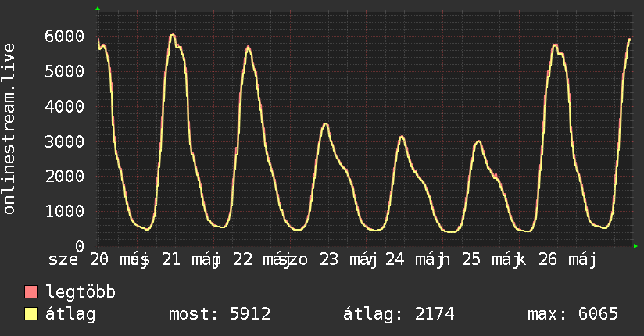Click the green arrow at x-axis end
The image size is (644, 336).
click(635, 246)
